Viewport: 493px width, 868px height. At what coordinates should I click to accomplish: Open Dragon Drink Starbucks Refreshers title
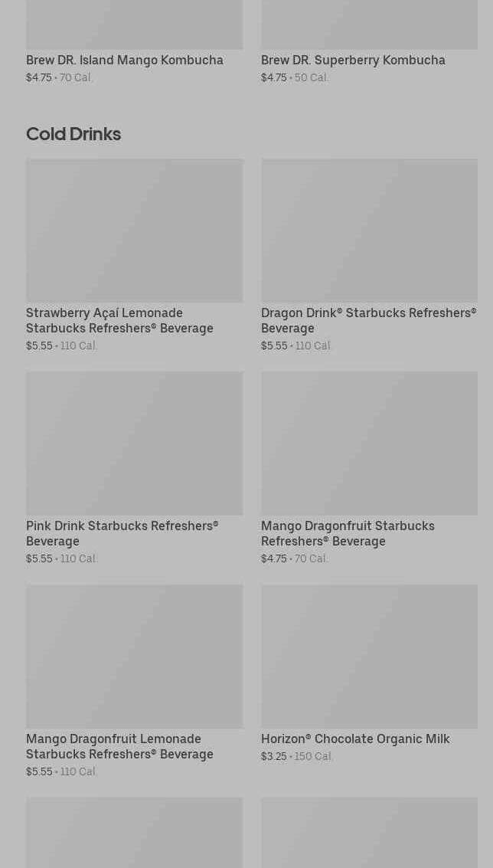tap(368, 320)
